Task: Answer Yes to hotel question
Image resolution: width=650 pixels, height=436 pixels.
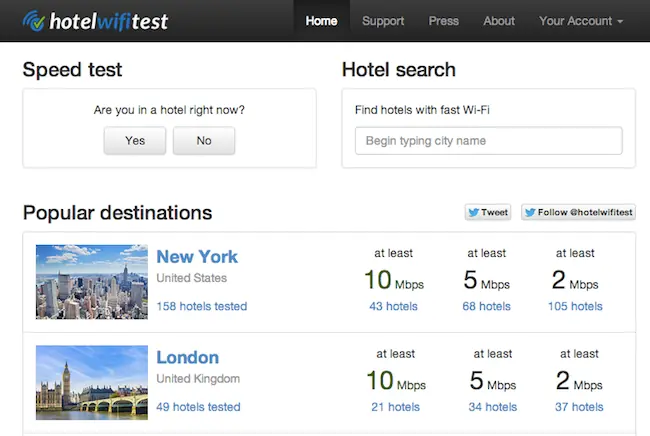Action: click(135, 141)
